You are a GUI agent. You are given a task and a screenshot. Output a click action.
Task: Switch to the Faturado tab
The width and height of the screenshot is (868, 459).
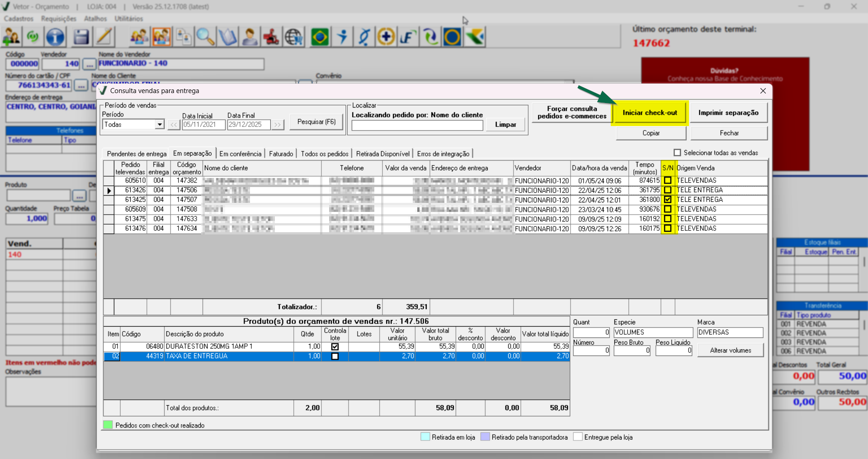pos(281,154)
